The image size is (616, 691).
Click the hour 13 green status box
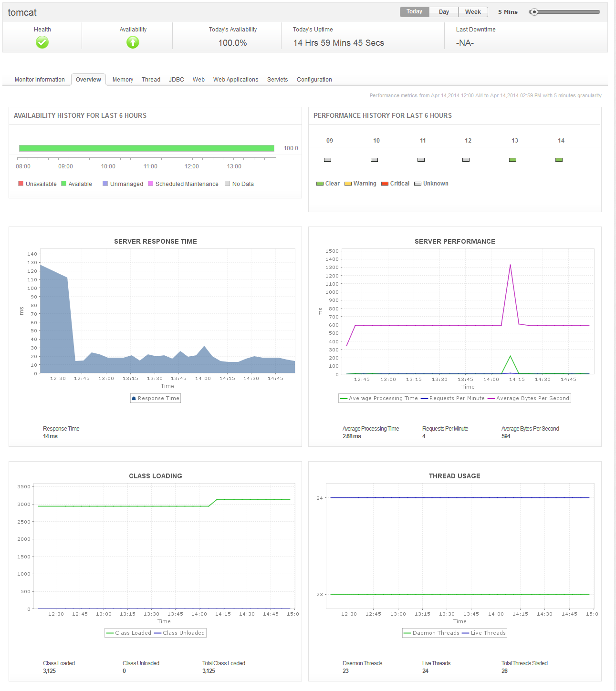512,160
